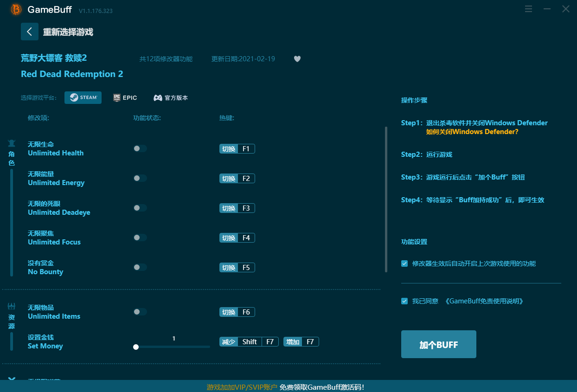
Task: Click the 增加 F7 hotkey
Action: pyautogui.click(x=301, y=342)
